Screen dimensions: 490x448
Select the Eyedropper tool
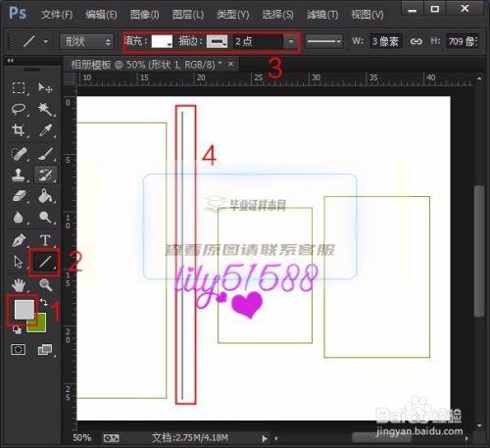tap(45, 130)
